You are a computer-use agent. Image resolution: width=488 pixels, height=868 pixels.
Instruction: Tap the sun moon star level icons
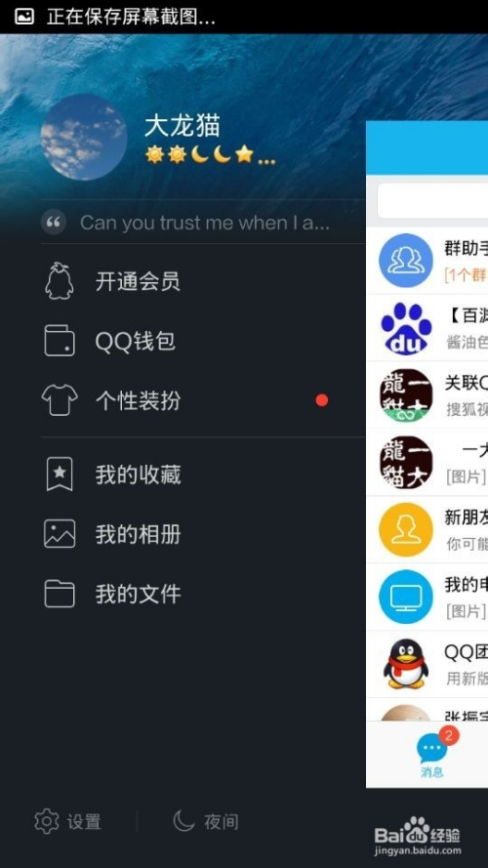[210, 154]
